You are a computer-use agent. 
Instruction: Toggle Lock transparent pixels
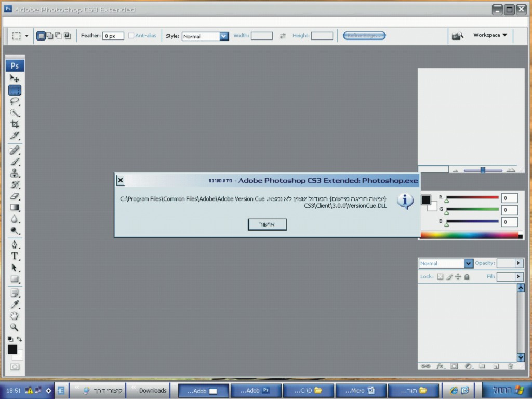coord(440,276)
